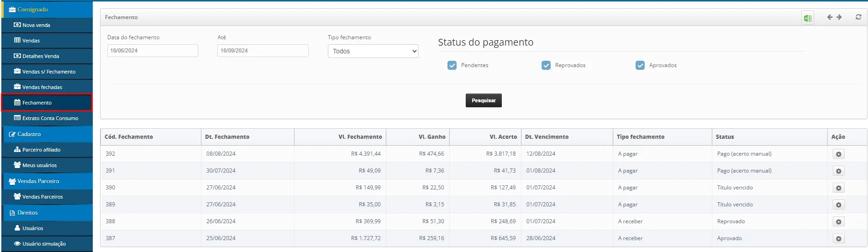Collapse the Consignado menu section
Image resolution: width=868 pixels, height=252 pixels.
click(32, 10)
